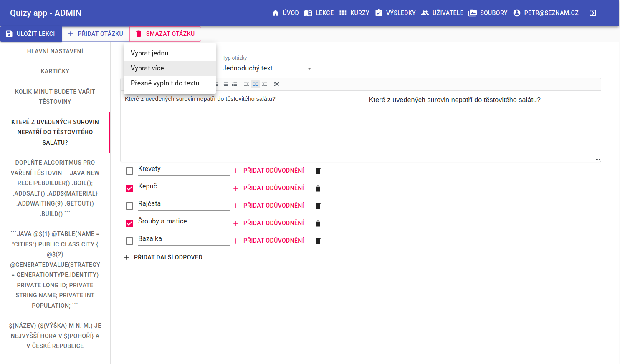
Task: Click the Krevety answer text field
Action: coord(184,169)
